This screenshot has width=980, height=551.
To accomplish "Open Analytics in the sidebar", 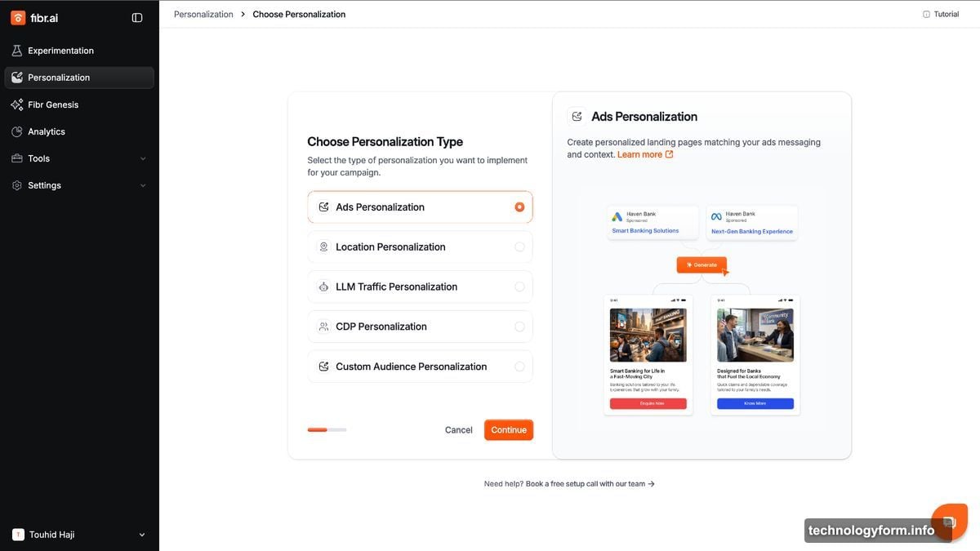I will (79, 131).
